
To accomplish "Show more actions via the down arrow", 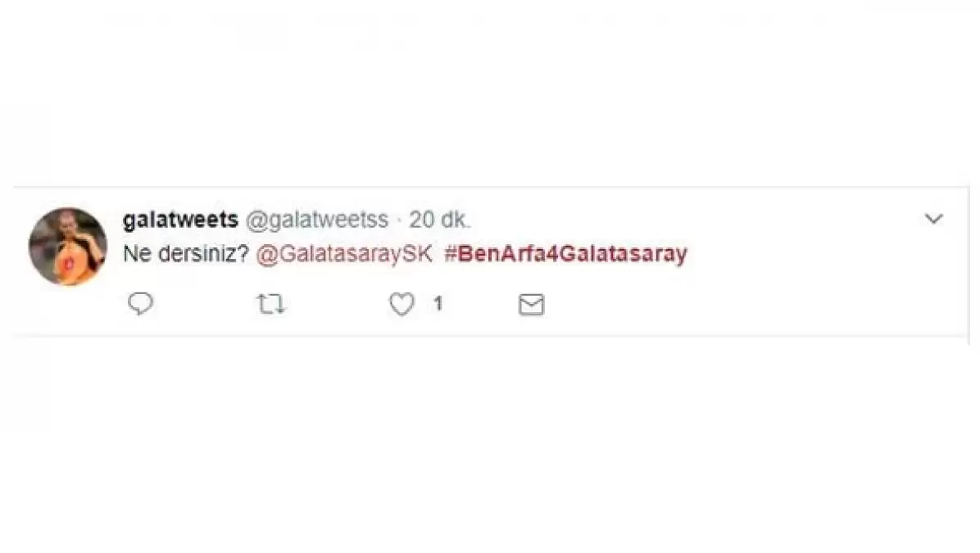I will click(934, 219).
